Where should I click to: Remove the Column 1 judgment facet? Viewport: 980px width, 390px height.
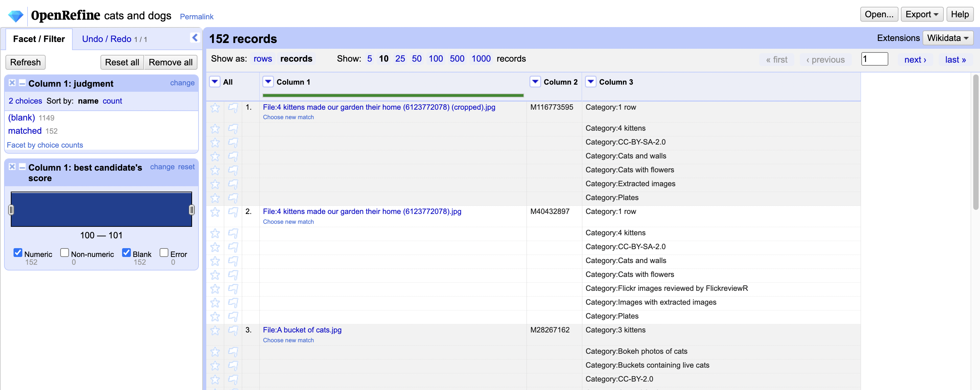click(x=12, y=83)
